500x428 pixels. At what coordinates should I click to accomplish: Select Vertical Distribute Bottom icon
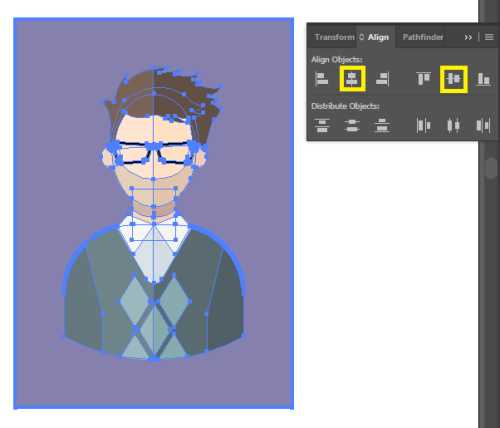[x=382, y=125]
